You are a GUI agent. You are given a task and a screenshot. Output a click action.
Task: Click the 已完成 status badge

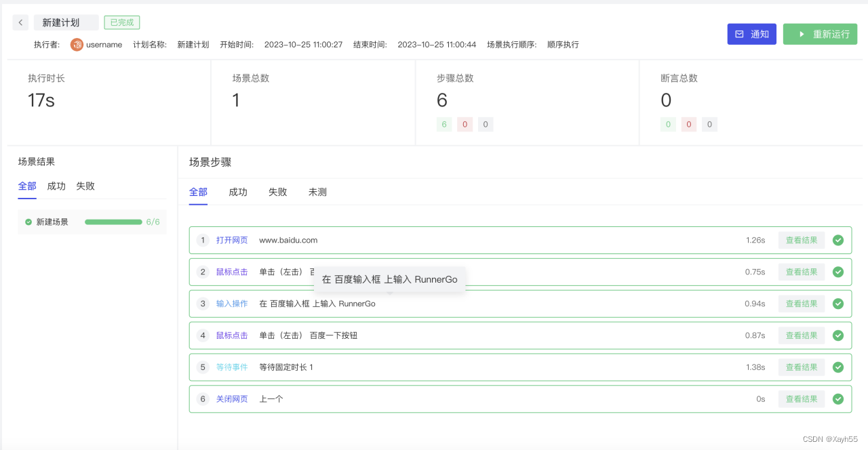(x=121, y=22)
